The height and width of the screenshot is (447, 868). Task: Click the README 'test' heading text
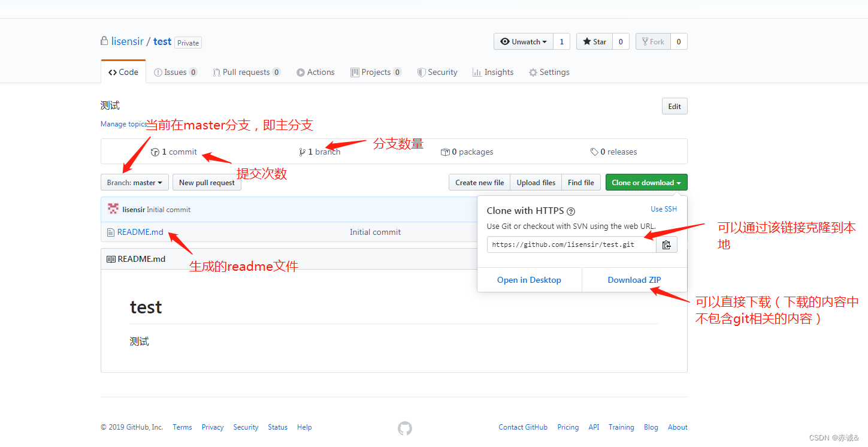(146, 307)
